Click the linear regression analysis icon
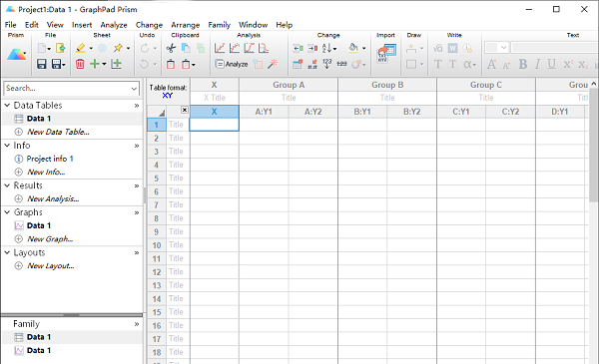 [x=220, y=48]
